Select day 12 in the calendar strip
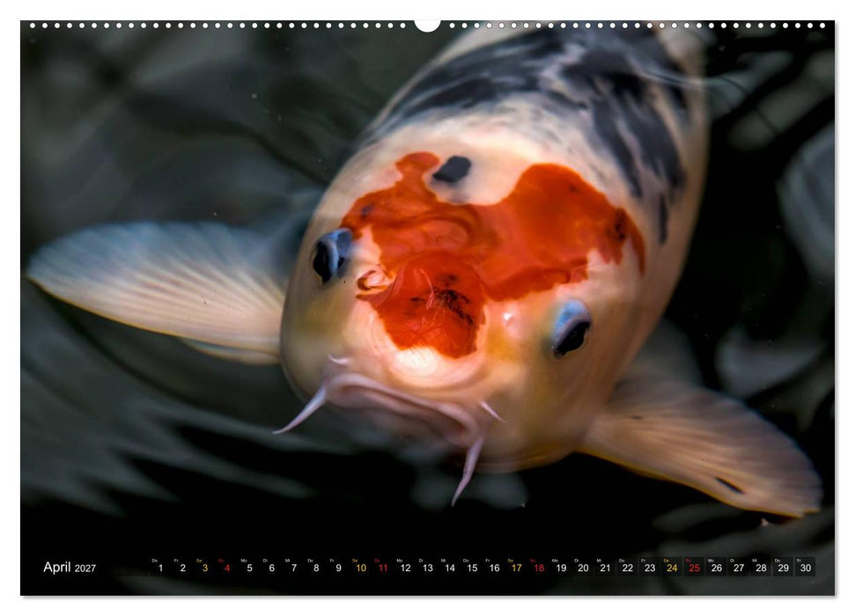 point(405,567)
